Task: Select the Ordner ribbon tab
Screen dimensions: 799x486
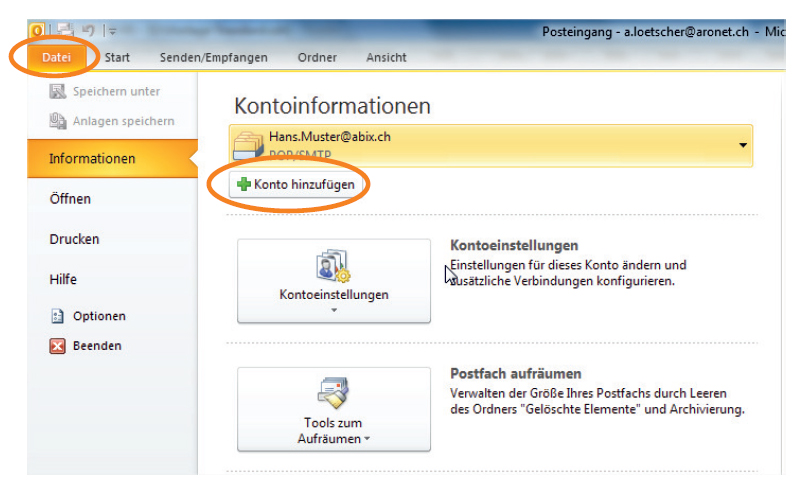Action: click(x=317, y=58)
